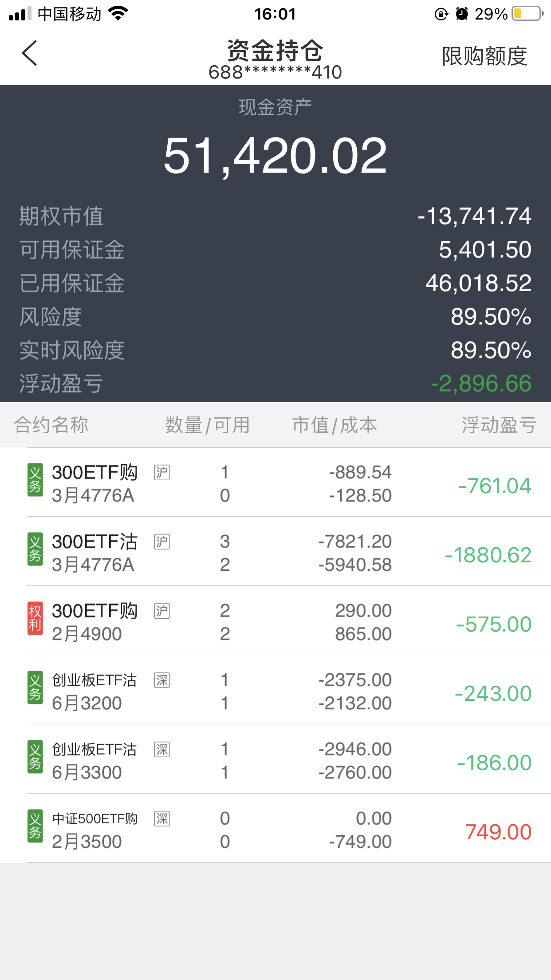Tap the account number 688*********410
Viewport: 551px width, 980px height.
(x=275, y=72)
